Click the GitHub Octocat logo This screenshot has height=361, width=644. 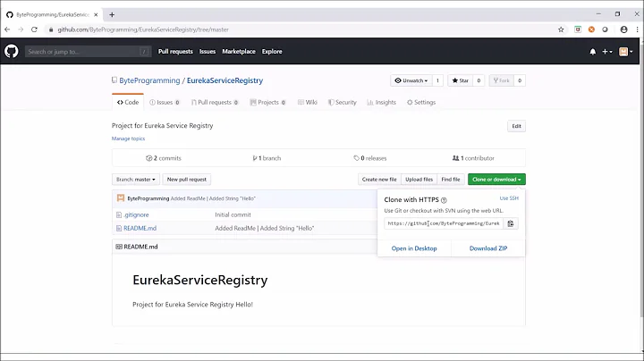point(12,51)
